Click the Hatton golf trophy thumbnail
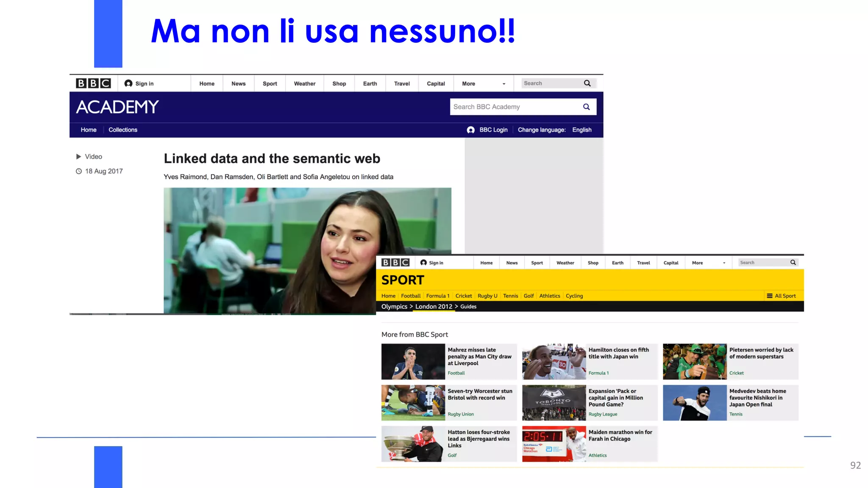This screenshot has height=488, width=868. 413,444
